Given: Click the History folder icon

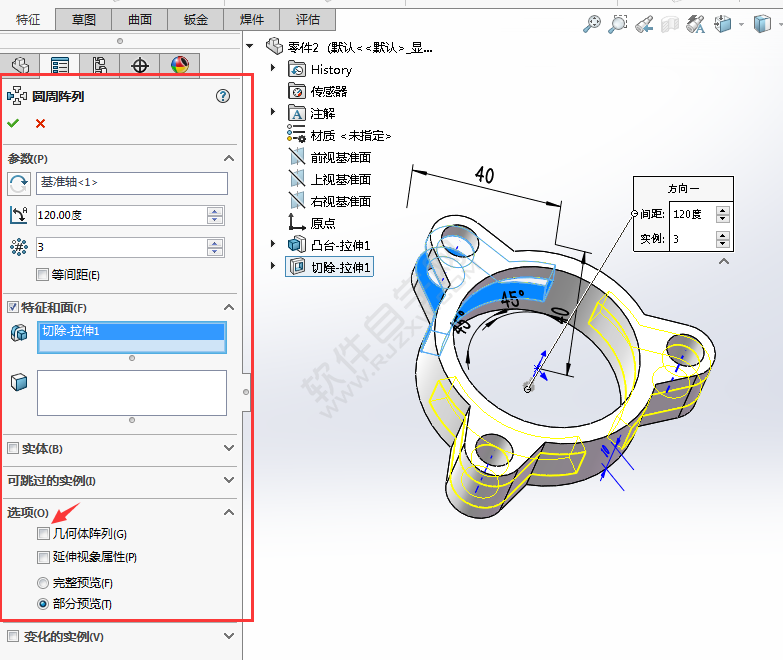Looking at the screenshot, I should 297,69.
